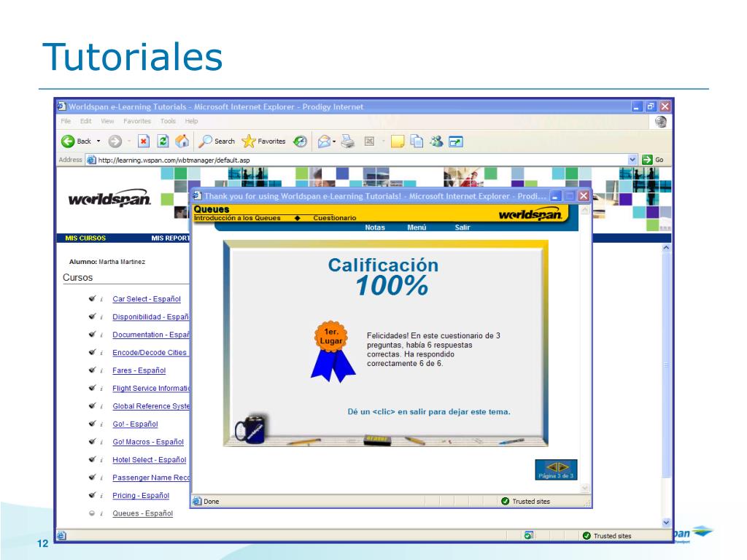Open the Favorites menu
Screen dimensions: 747x560
pos(136,121)
